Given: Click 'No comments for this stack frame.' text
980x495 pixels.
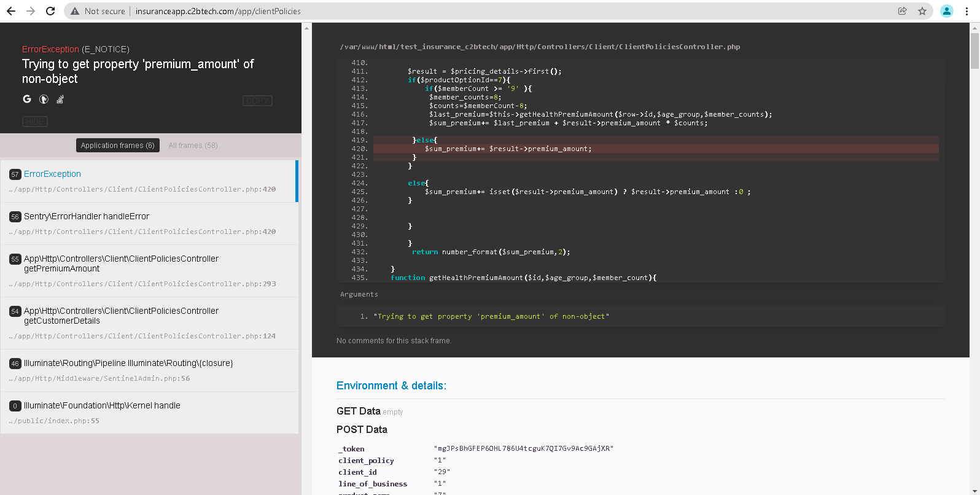Looking at the screenshot, I should coord(394,340).
